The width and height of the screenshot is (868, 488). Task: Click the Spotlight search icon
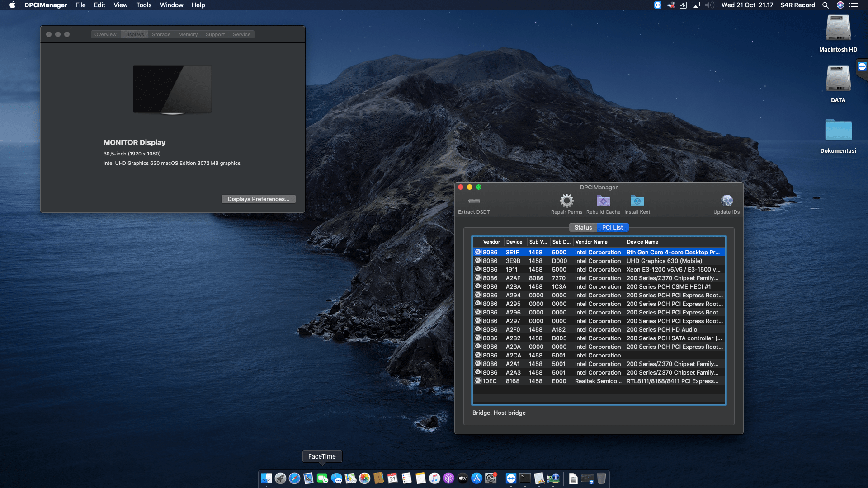coord(826,5)
